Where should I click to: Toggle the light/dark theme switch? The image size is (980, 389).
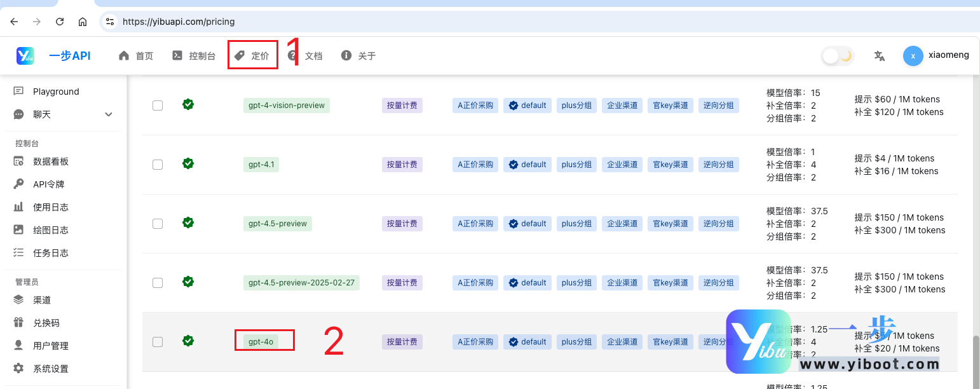coord(836,56)
